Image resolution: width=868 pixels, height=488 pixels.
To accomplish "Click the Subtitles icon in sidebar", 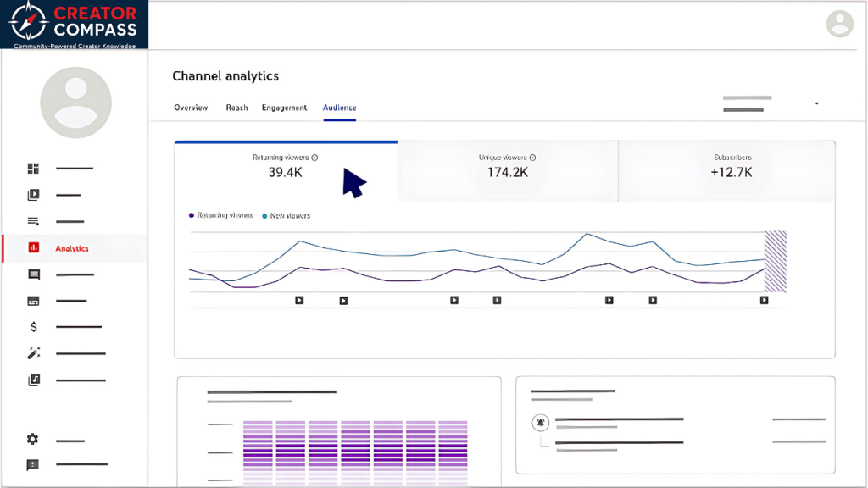I will pyautogui.click(x=33, y=301).
